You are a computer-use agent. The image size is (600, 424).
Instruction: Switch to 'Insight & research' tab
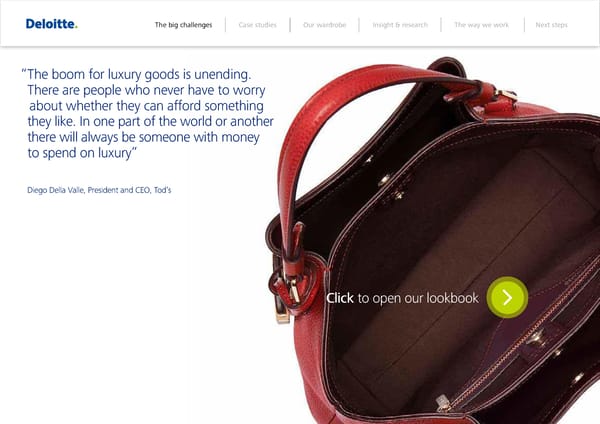point(400,25)
